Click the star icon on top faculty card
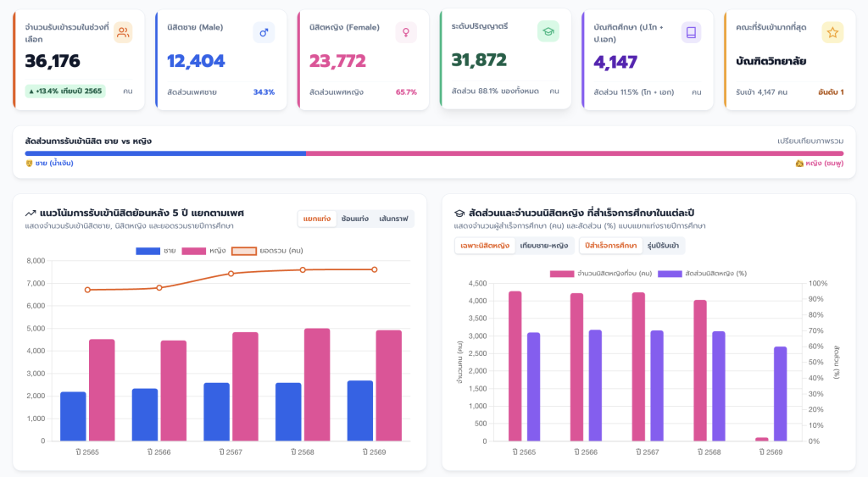 point(832,33)
